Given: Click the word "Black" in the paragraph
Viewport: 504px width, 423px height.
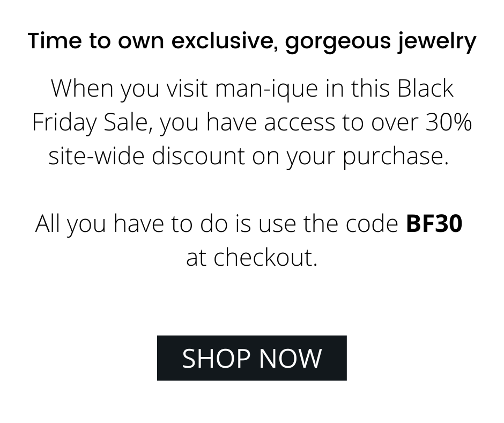Looking at the screenshot, I should coord(425,89).
